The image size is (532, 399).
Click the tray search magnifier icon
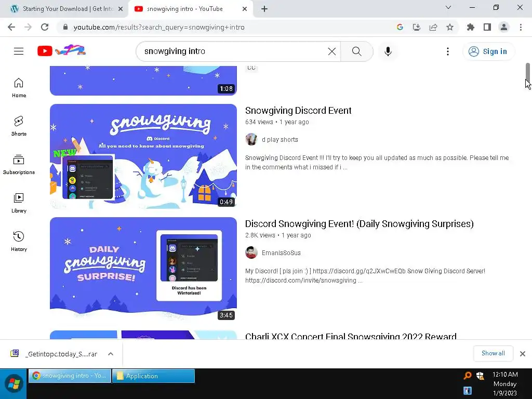point(468,375)
